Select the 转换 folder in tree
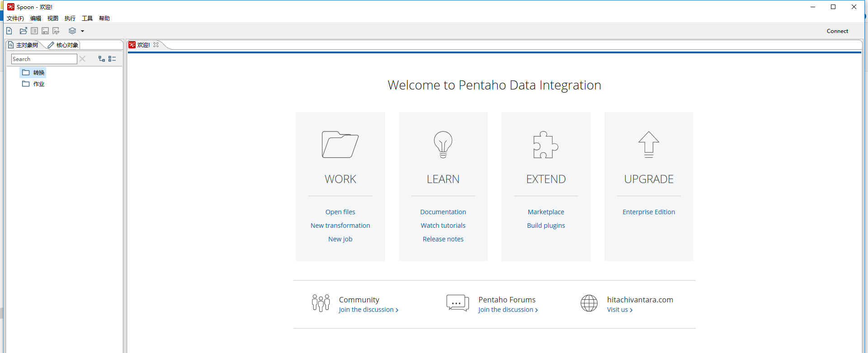This screenshot has width=868, height=353. pyautogui.click(x=33, y=72)
